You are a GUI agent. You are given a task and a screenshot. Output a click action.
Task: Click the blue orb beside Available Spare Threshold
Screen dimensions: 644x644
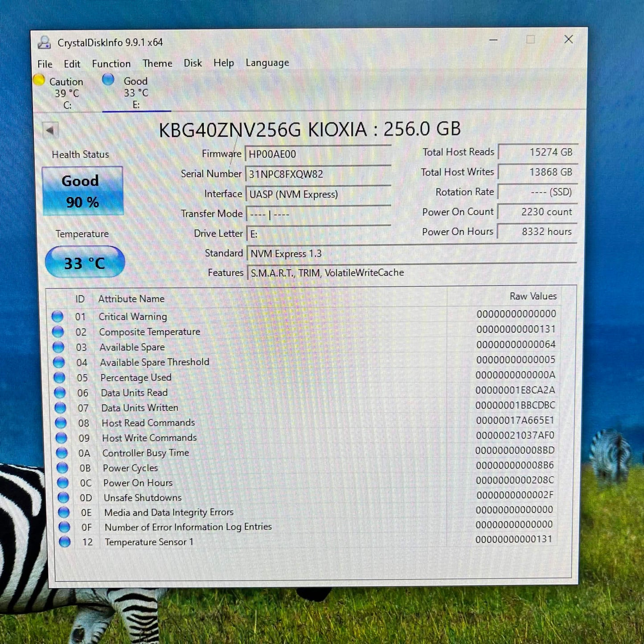[x=59, y=362]
